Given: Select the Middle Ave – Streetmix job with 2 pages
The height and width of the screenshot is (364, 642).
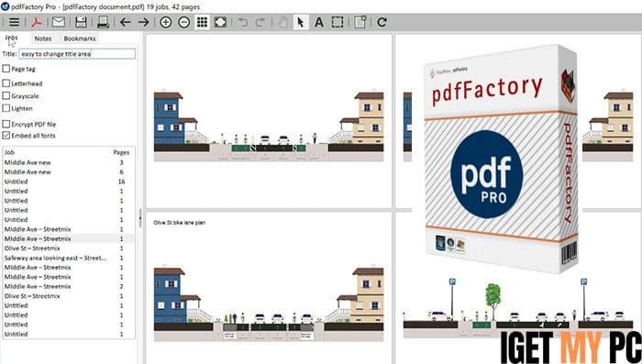Looking at the screenshot, I should (x=69, y=286).
